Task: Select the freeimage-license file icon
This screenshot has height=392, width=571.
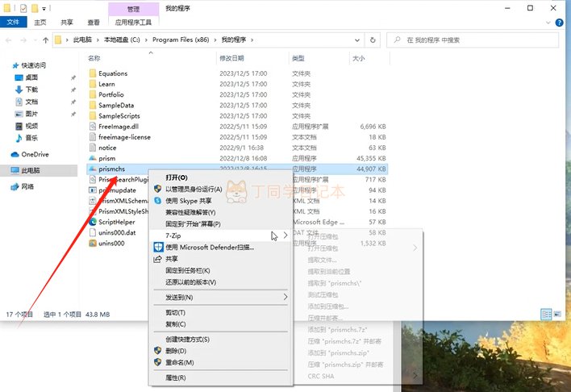Action: click(x=93, y=137)
